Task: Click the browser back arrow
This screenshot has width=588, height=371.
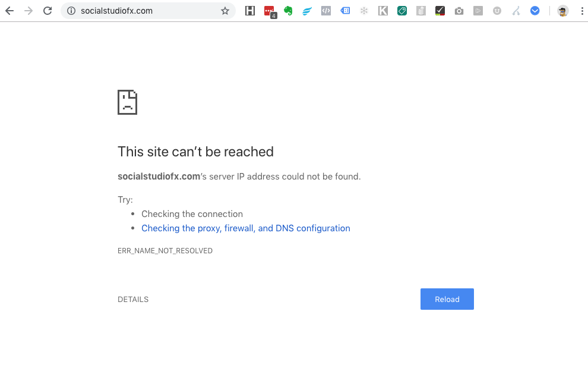Action: point(10,11)
